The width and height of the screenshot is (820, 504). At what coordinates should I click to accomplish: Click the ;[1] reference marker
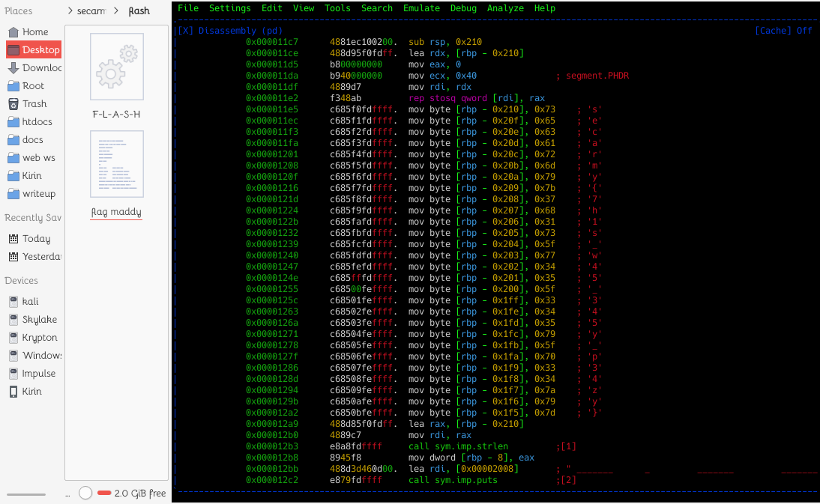566,446
